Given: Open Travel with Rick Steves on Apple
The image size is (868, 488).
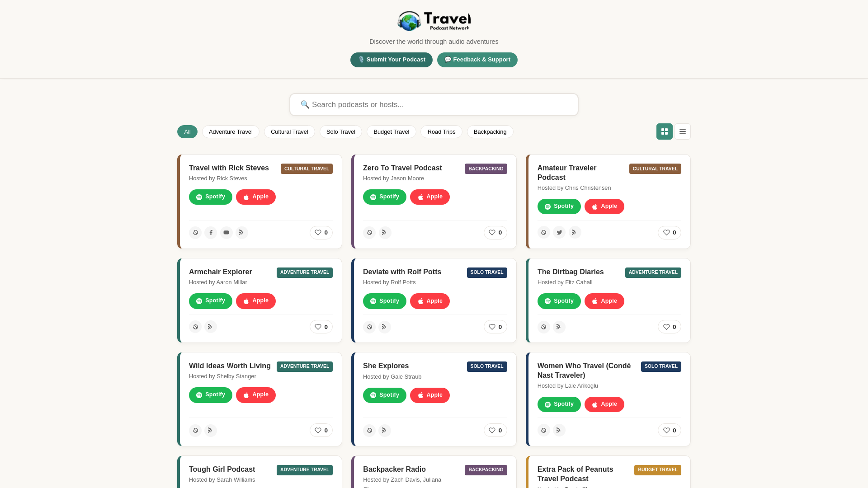Looking at the screenshot, I should (256, 197).
